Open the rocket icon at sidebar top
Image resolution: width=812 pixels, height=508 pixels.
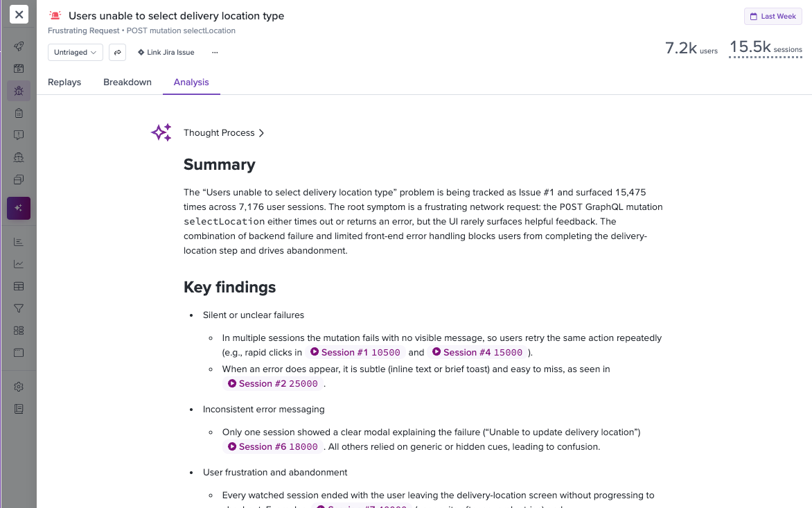point(18,46)
